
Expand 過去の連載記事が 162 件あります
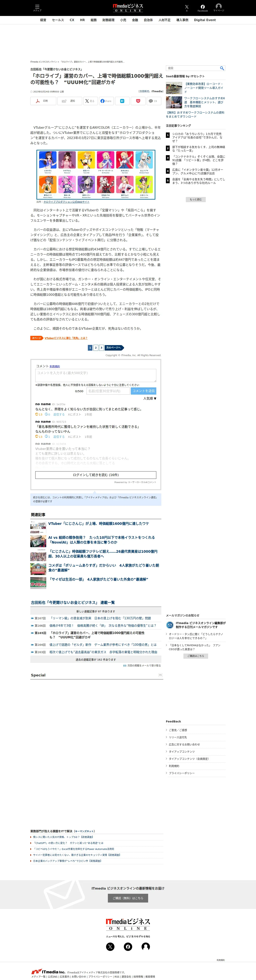coord(96,659)
